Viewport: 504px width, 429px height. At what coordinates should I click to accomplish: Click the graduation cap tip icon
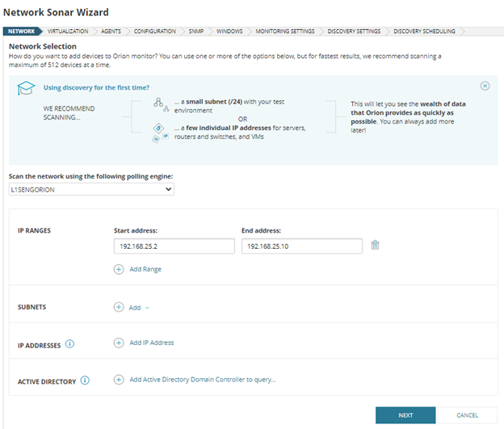click(x=26, y=88)
